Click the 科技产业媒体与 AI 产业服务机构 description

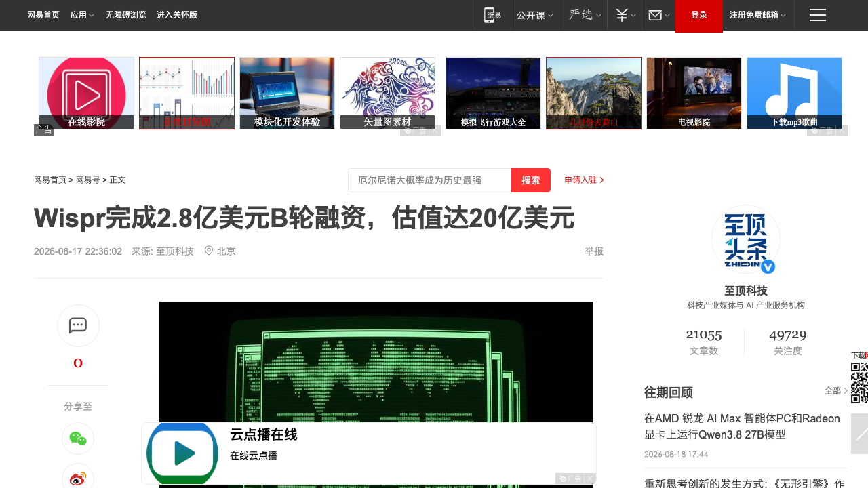(x=746, y=306)
